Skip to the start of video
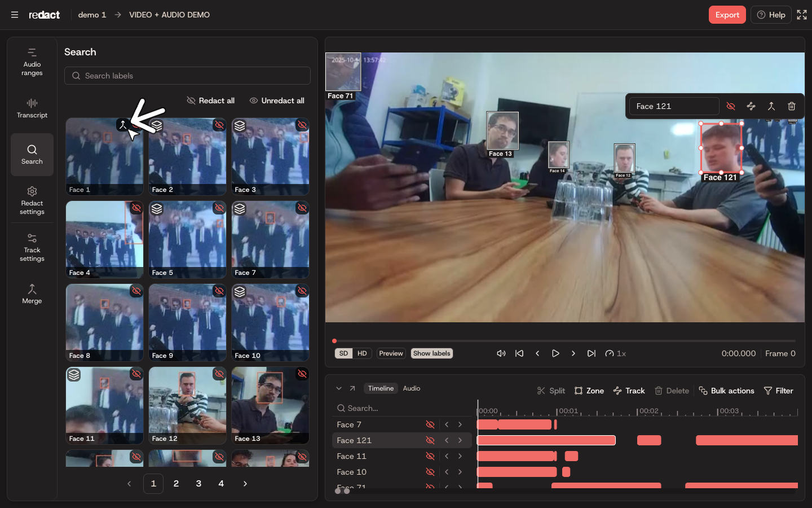Screen dimensions: 812x508 (519, 353)
